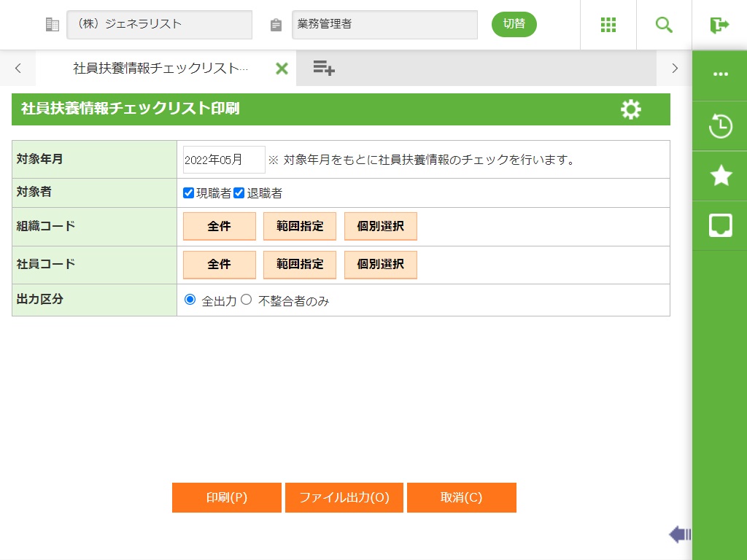Open favorites star icon in sidebar
This screenshot has width=747, height=560.
pos(720,176)
